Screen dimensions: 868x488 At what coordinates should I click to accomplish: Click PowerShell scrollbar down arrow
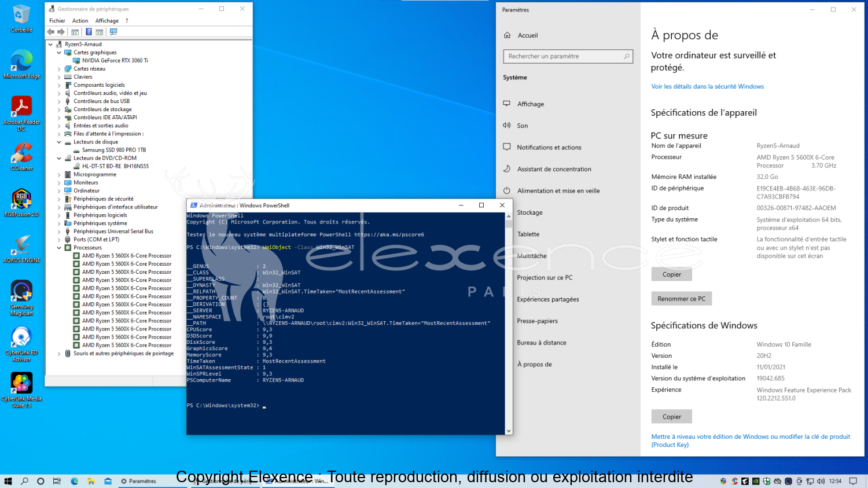click(x=509, y=431)
